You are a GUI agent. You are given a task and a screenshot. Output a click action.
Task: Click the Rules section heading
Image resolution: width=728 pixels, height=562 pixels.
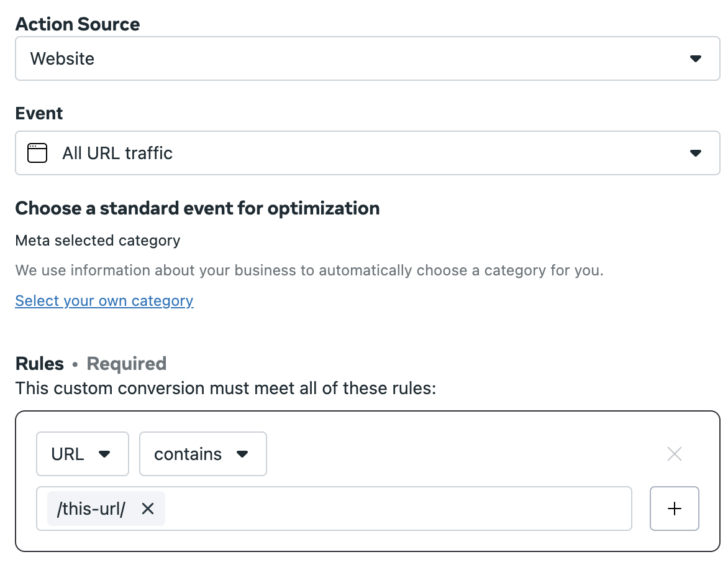(x=40, y=364)
